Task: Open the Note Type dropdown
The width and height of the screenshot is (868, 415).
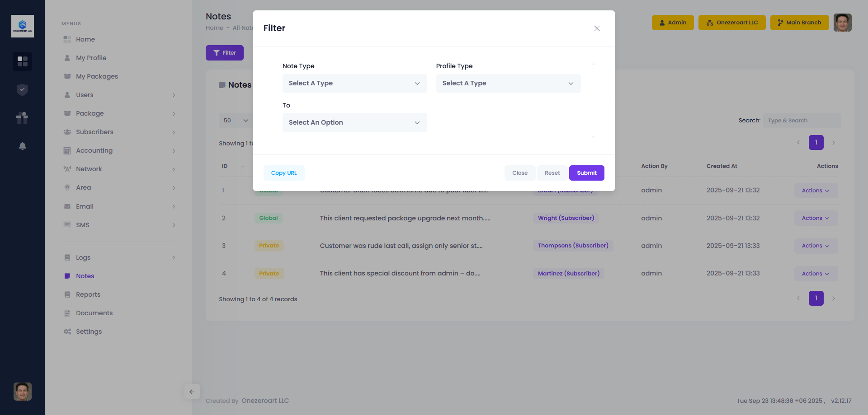Action: 354,84
